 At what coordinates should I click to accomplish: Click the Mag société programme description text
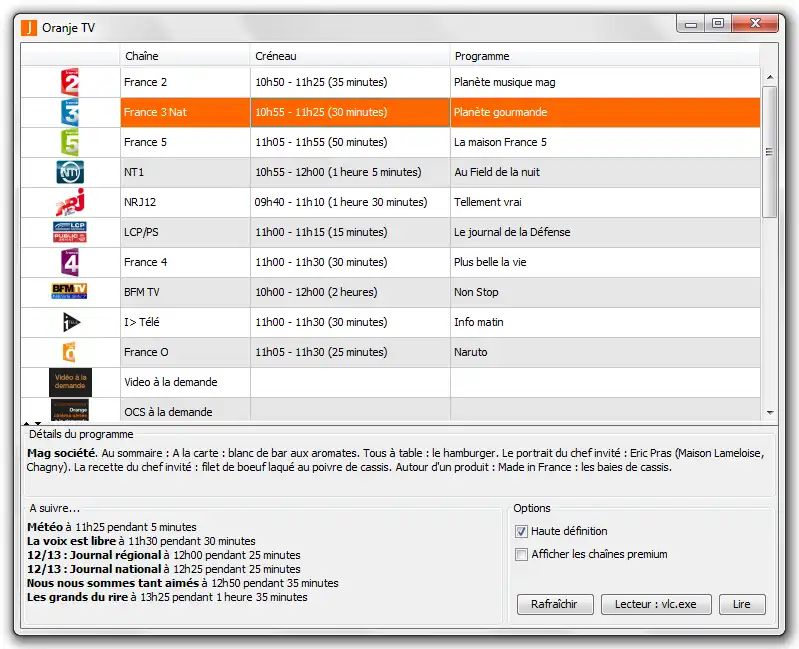(395, 460)
